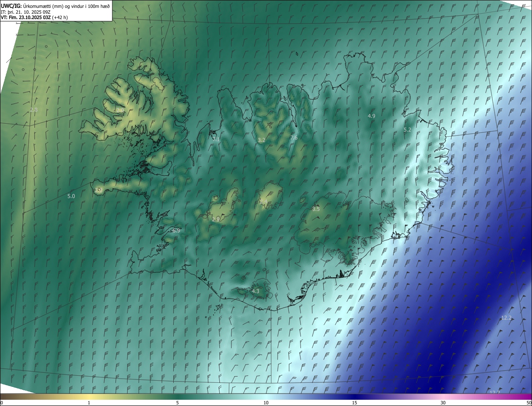Click the title line starting with 'UWC/IG: Úrkomumætti (mm)'

(55, 6)
